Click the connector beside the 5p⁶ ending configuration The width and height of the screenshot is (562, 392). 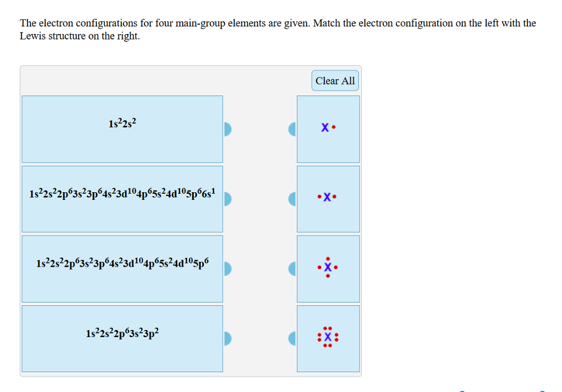(227, 268)
